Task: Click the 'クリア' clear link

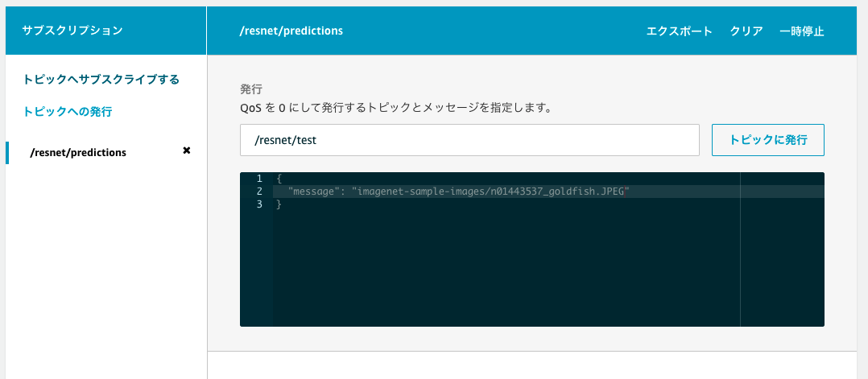Action: (x=746, y=31)
